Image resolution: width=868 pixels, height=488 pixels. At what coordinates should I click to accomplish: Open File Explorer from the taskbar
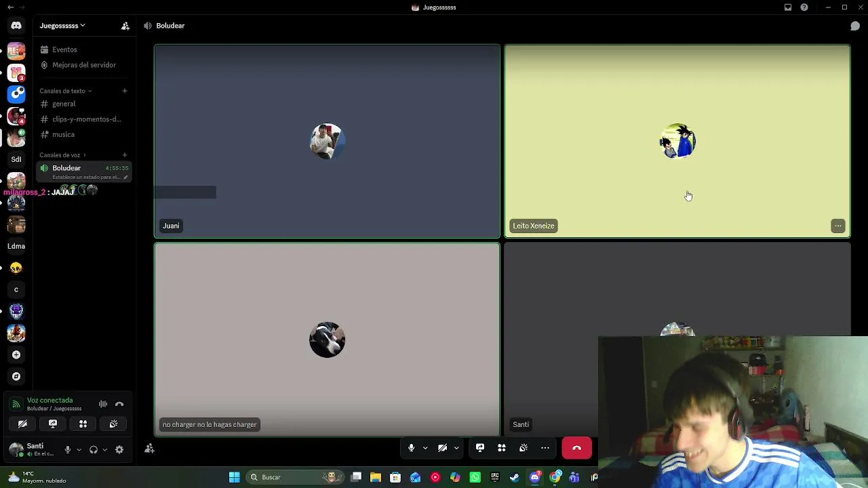[376, 477]
